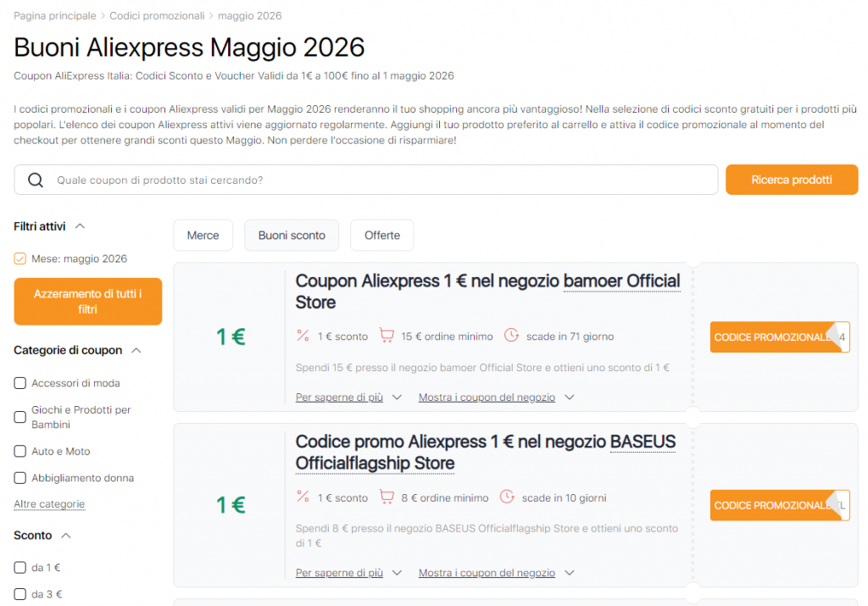Enable the Accessori di moda category filter
The image size is (868, 606).
click(x=19, y=382)
